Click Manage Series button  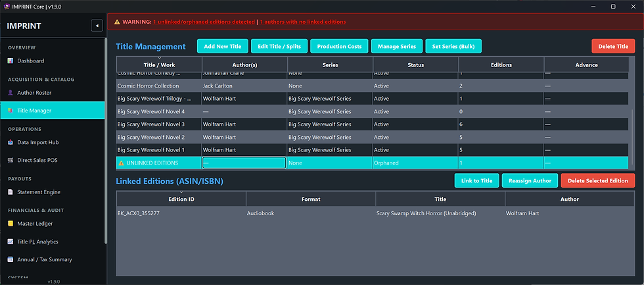pos(397,47)
